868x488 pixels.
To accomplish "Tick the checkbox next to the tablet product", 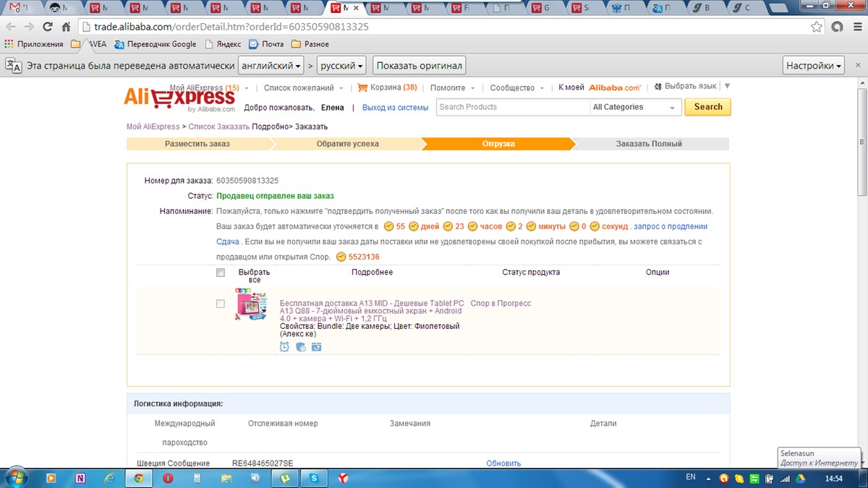I will pos(221,304).
